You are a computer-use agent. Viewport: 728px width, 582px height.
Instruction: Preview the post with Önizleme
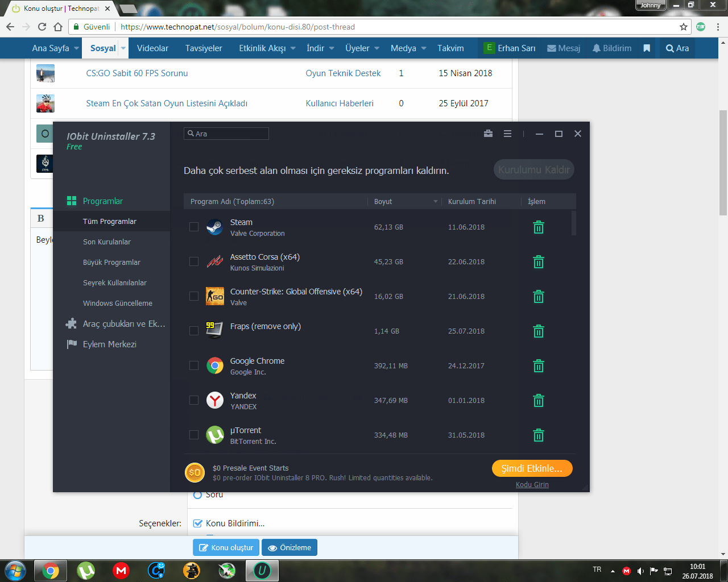click(289, 548)
